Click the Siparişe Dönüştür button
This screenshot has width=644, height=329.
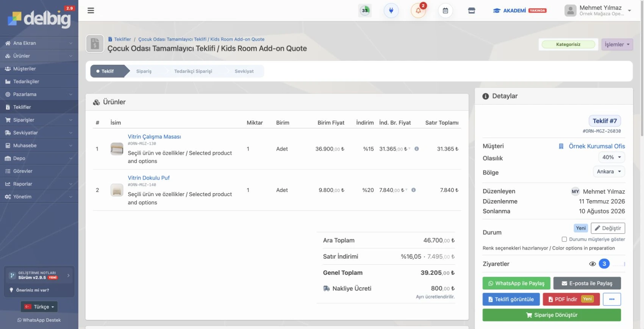click(x=552, y=315)
